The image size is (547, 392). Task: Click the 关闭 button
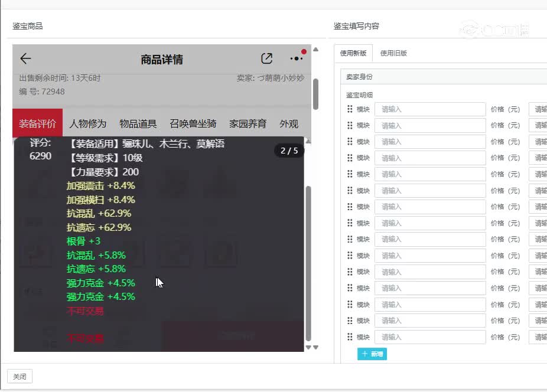click(x=20, y=376)
